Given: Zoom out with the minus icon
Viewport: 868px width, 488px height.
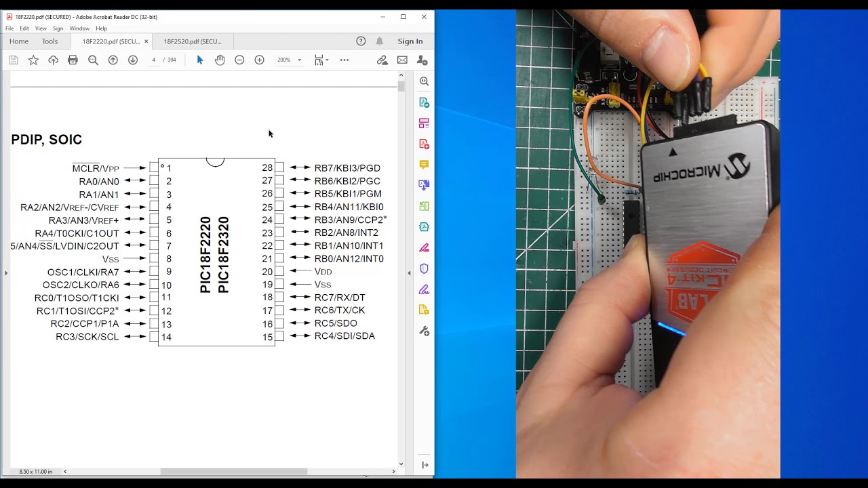Looking at the screenshot, I should pos(239,60).
